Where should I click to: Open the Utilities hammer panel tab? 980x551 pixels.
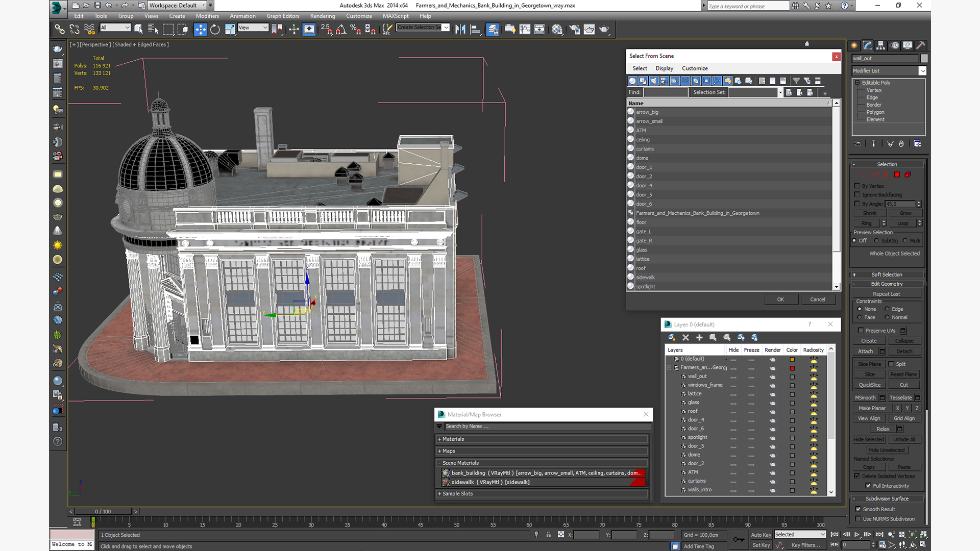pos(920,45)
